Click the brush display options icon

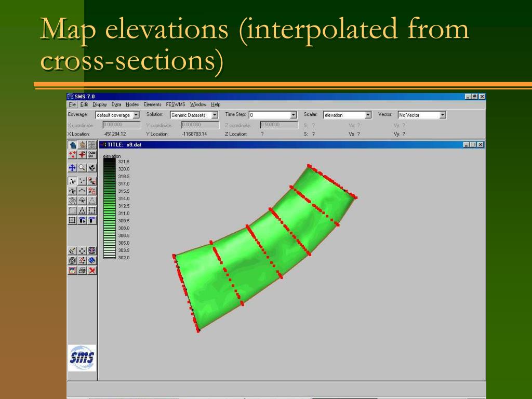[72, 251]
